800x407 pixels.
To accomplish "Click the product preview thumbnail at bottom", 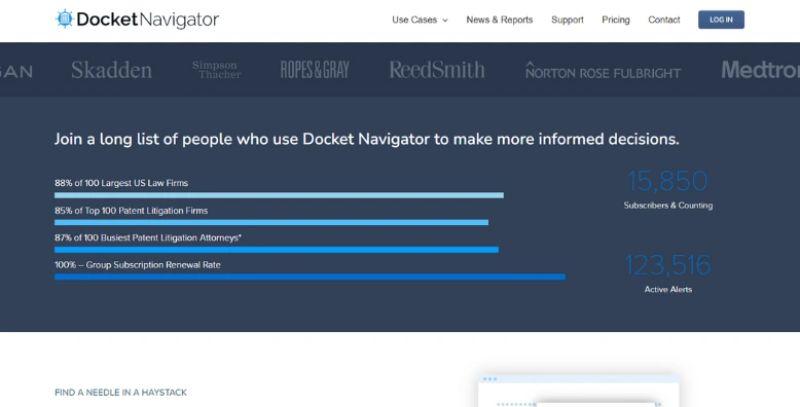I will pos(579,391).
